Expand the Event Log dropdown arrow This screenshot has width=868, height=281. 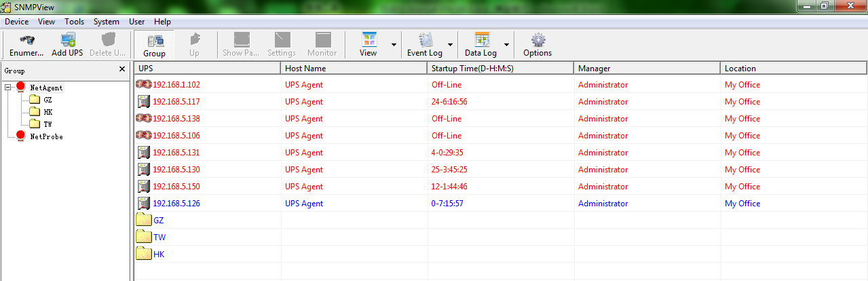[x=451, y=45]
